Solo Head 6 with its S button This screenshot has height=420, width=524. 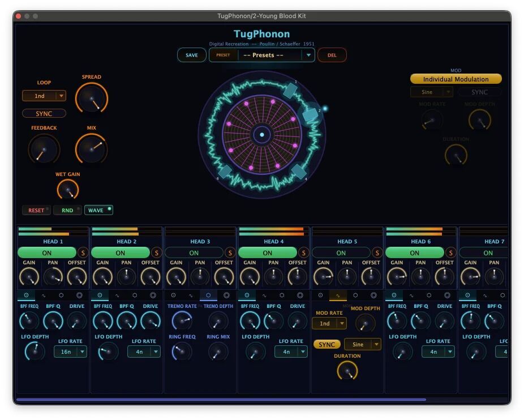[450, 253]
